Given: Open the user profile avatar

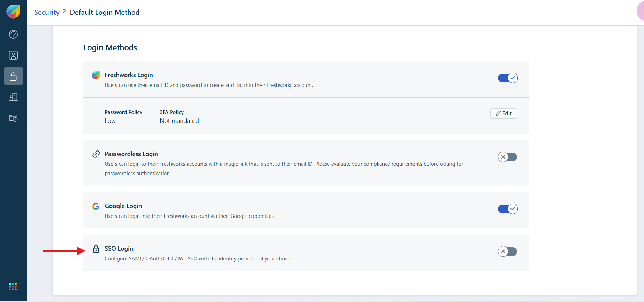Looking at the screenshot, I should pos(641,11).
